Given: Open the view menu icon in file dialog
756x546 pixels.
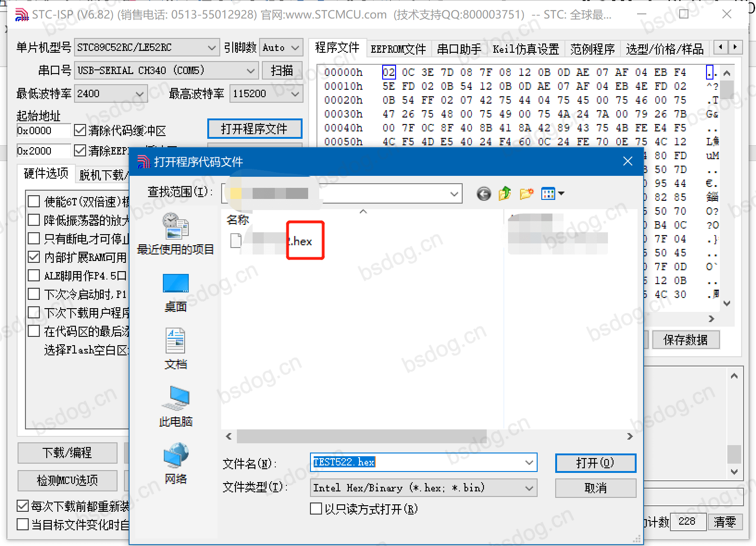Looking at the screenshot, I should (552, 193).
